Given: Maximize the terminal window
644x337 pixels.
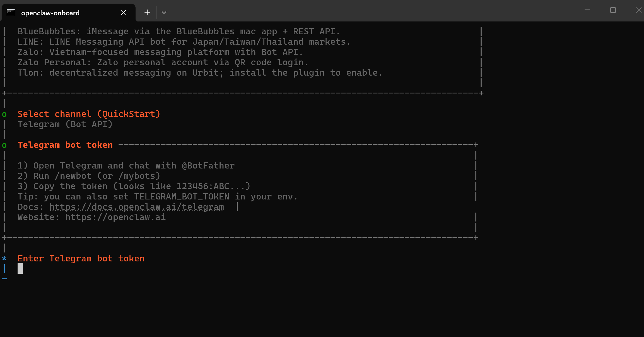Looking at the screenshot, I should click(613, 10).
